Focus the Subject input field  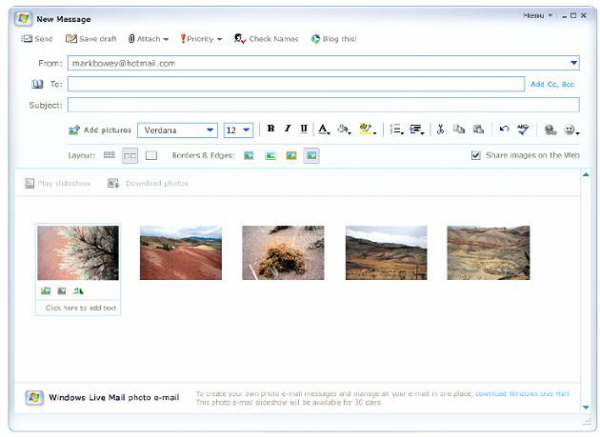[323, 104]
